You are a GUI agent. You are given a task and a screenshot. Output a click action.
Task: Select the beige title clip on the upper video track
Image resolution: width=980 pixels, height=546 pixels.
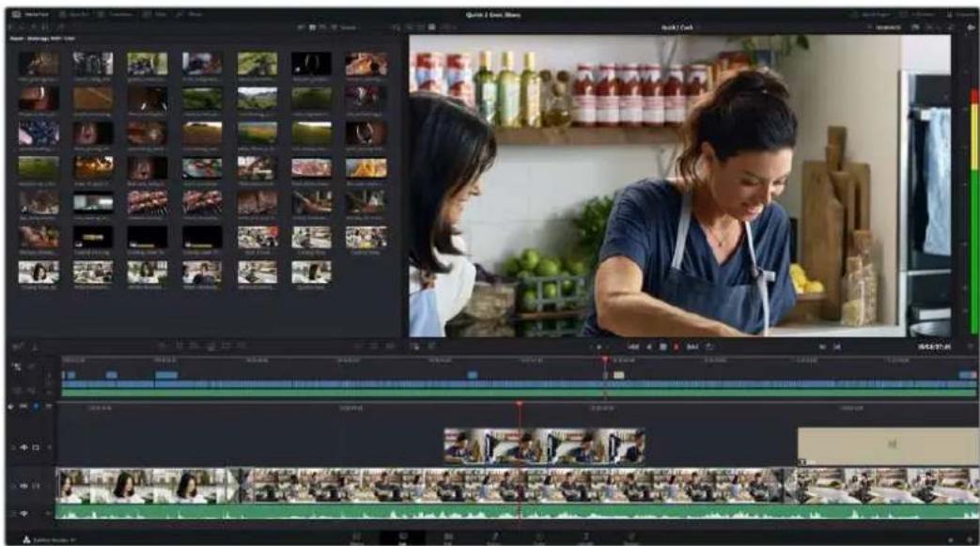888,445
